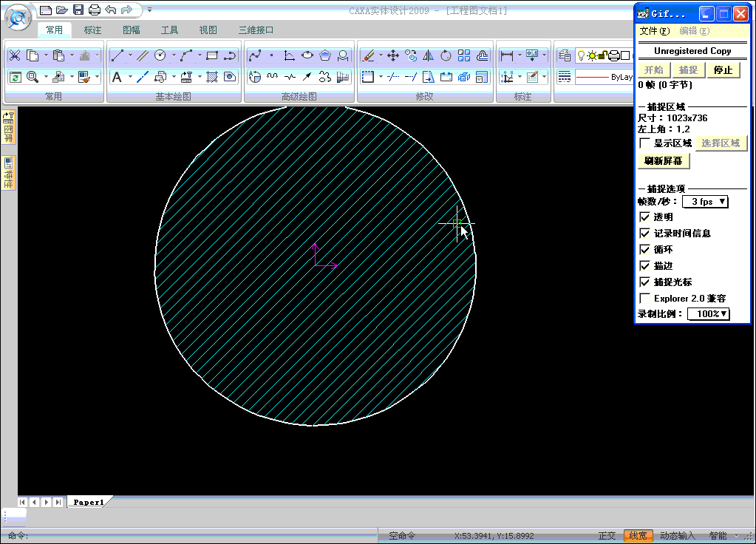Click the Save floppy disk icon

pyautogui.click(x=78, y=10)
